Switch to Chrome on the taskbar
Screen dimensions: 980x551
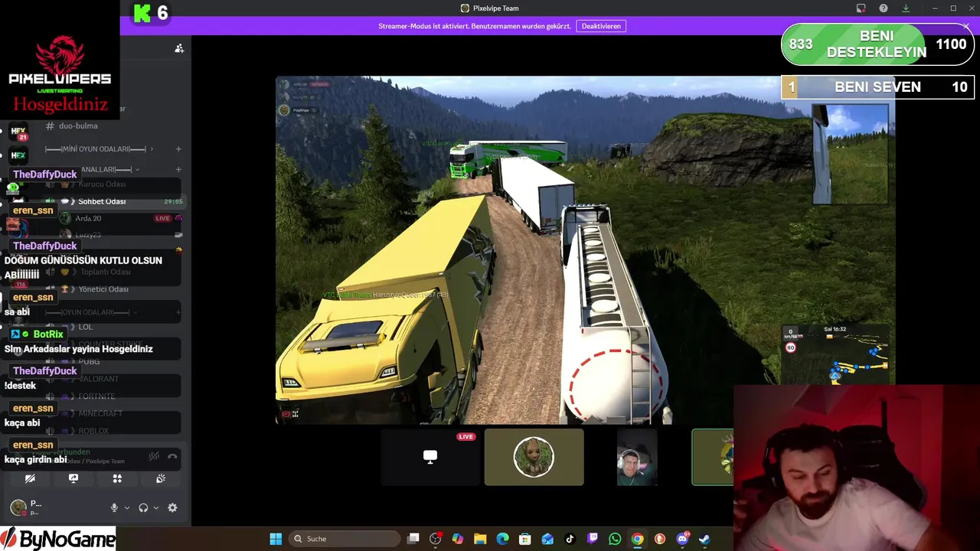637,539
